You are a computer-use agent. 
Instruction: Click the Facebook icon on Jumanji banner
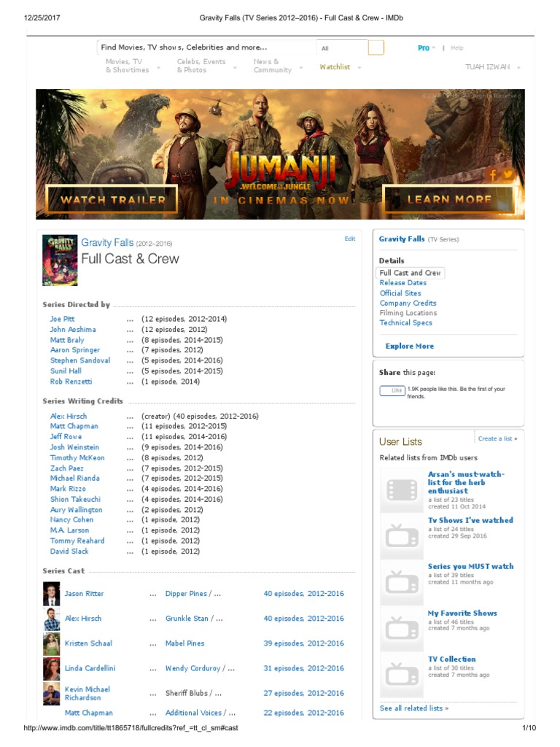click(494, 175)
